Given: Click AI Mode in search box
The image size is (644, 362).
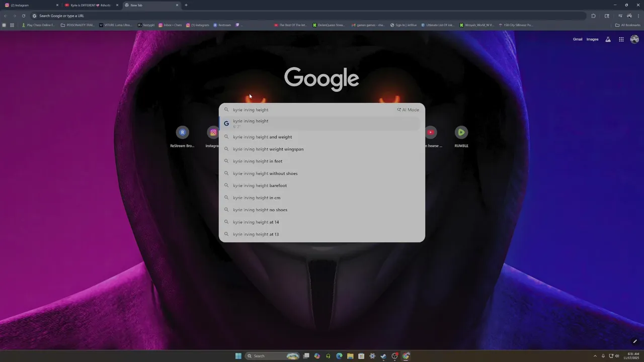Looking at the screenshot, I should pos(408,110).
